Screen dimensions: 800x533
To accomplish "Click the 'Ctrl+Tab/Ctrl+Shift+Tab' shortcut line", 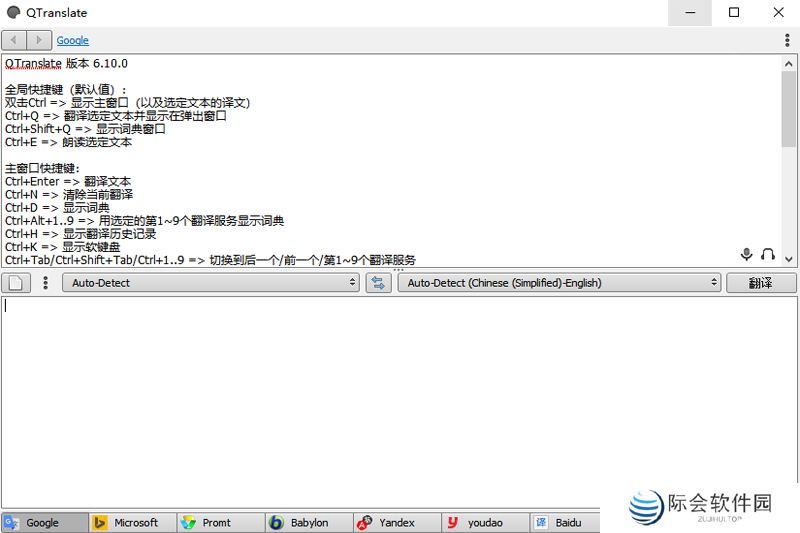I will point(210,260).
